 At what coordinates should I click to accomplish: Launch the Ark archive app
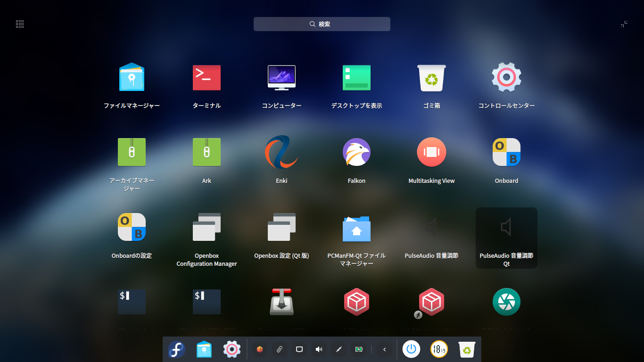[x=206, y=152]
